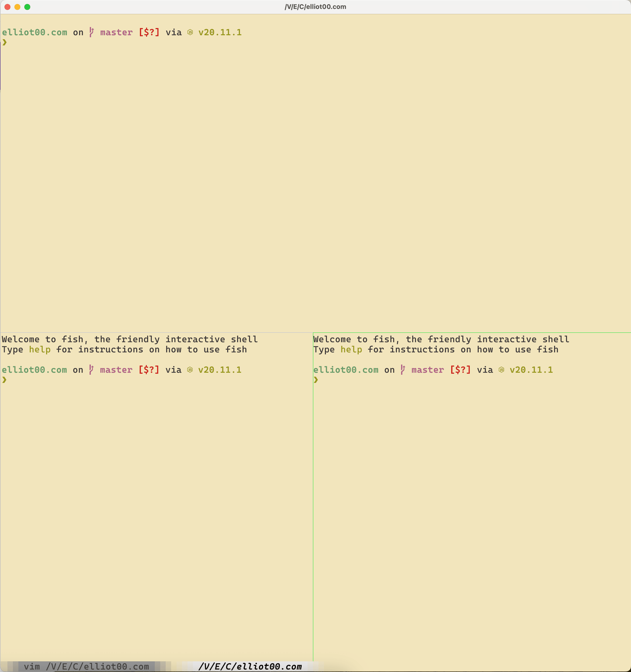Click 'master' branch name in bottom-left pane
The image size is (631, 672).
[x=116, y=370]
